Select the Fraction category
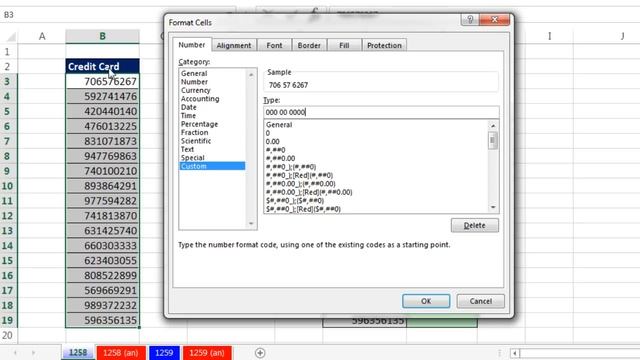Viewport: 640px width, 360px height. pyautogui.click(x=194, y=132)
